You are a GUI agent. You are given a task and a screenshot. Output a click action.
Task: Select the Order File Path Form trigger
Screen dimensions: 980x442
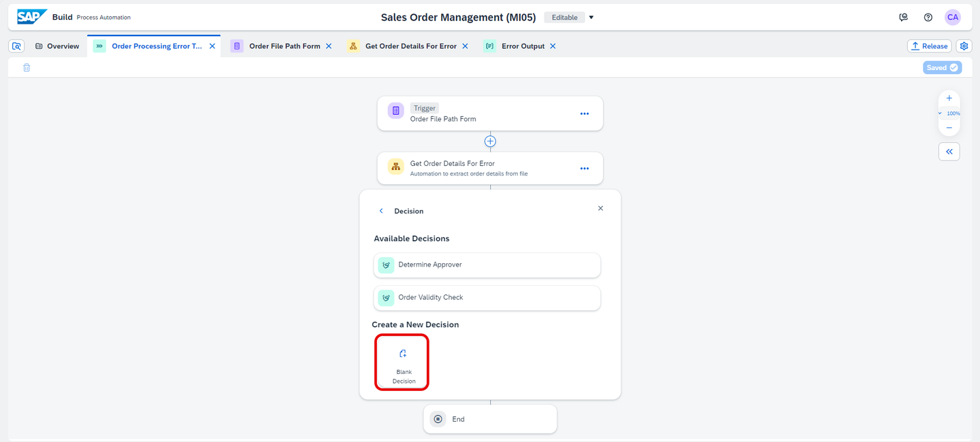(x=490, y=113)
